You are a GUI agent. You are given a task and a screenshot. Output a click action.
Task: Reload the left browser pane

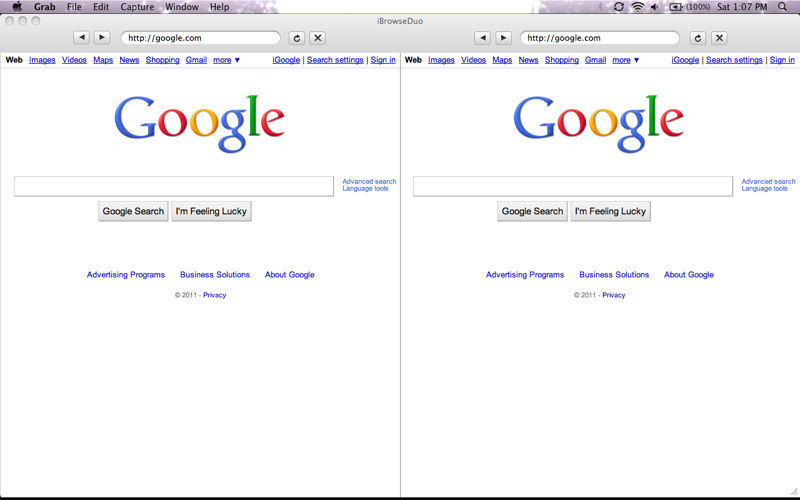coord(297,38)
